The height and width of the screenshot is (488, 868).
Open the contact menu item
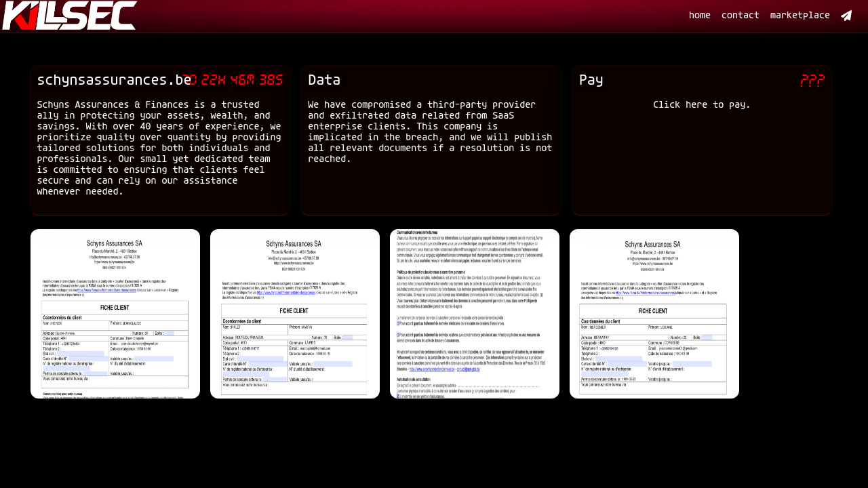tap(741, 16)
